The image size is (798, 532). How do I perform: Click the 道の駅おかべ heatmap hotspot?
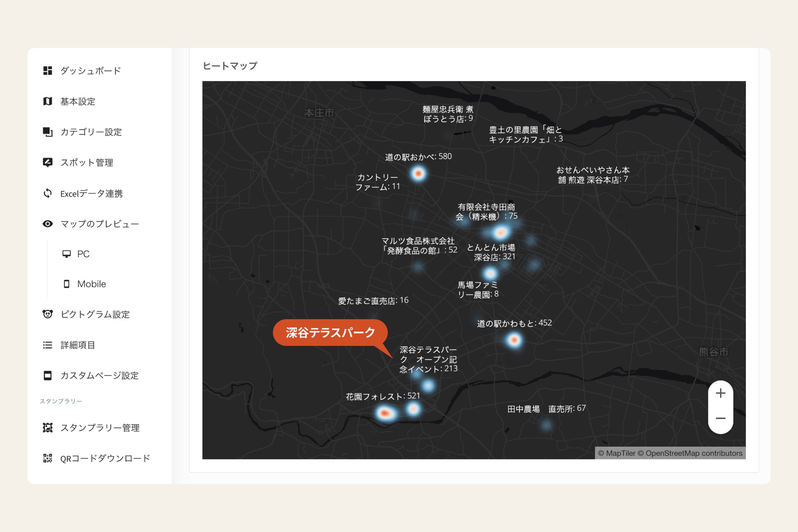tap(418, 174)
